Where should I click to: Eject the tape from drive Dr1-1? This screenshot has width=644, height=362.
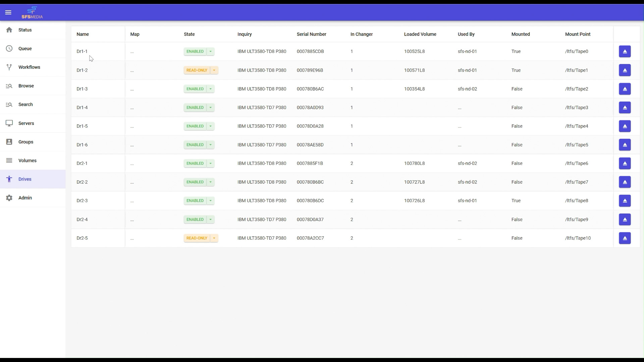tap(625, 52)
